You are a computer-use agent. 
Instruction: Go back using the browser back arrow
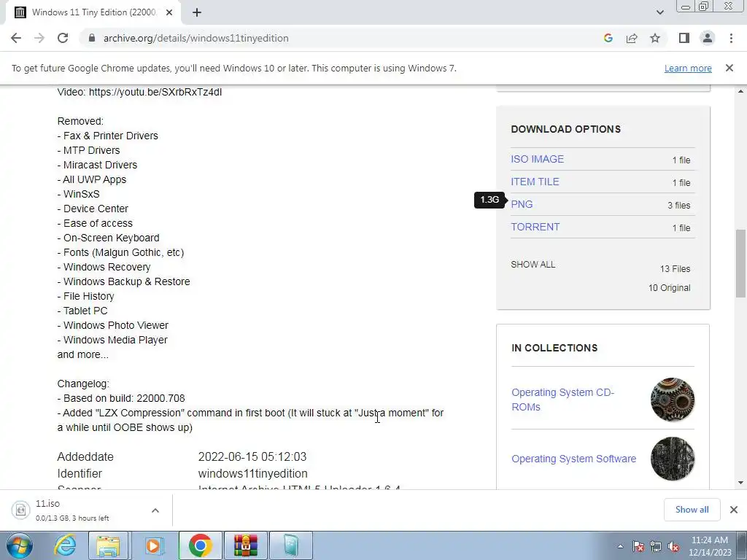click(x=16, y=38)
